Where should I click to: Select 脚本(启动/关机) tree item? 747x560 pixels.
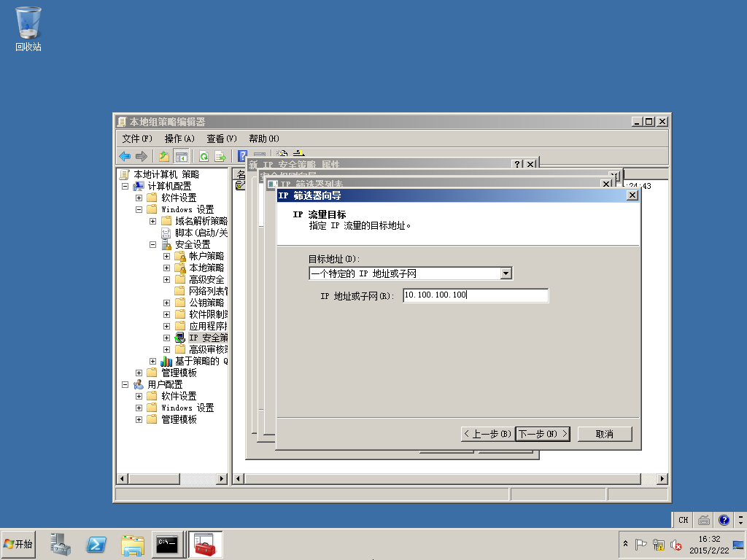[201, 233]
